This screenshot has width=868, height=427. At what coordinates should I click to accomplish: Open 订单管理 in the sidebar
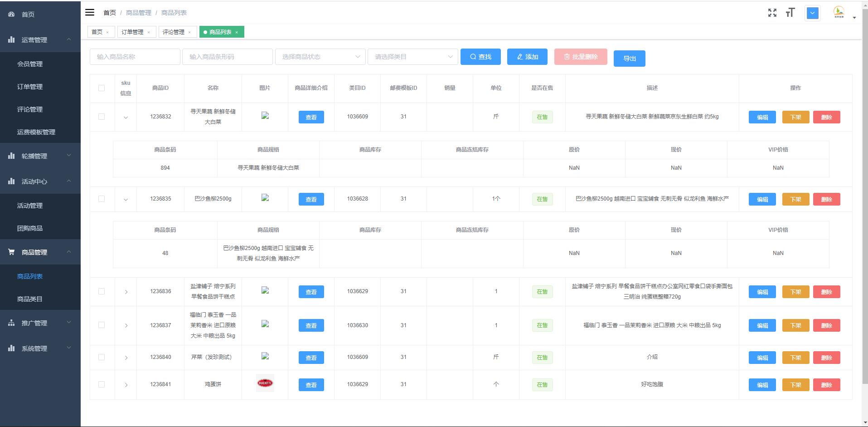[x=40, y=87]
